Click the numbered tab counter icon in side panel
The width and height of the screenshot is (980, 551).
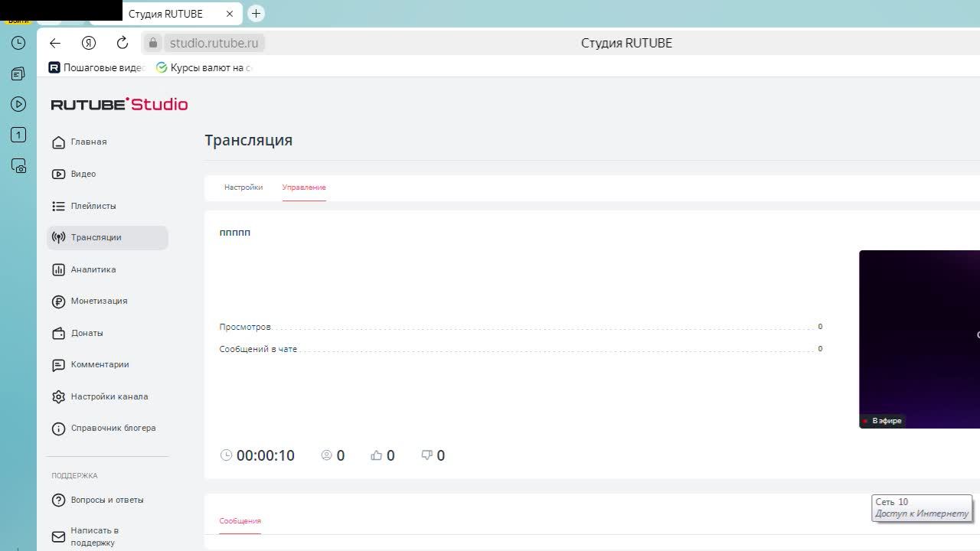tap(18, 135)
